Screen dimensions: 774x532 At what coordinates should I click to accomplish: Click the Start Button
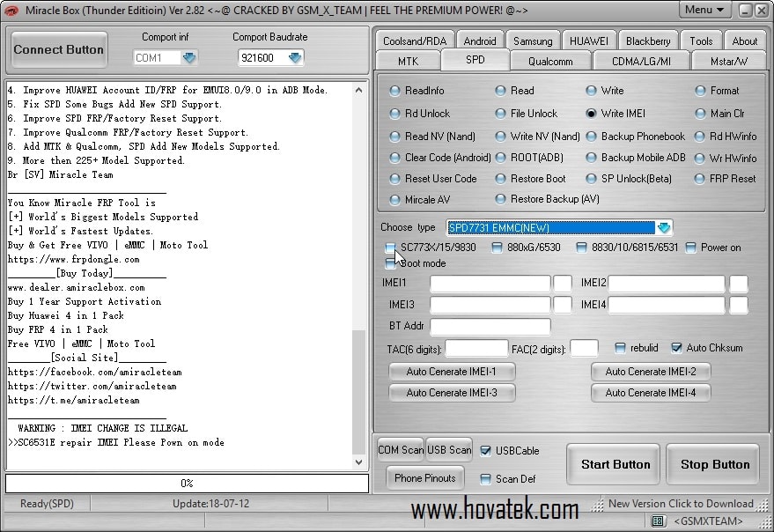click(x=613, y=464)
